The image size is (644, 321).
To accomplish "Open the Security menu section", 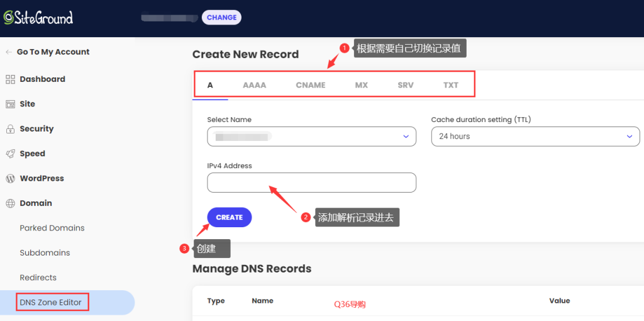I will (36, 129).
